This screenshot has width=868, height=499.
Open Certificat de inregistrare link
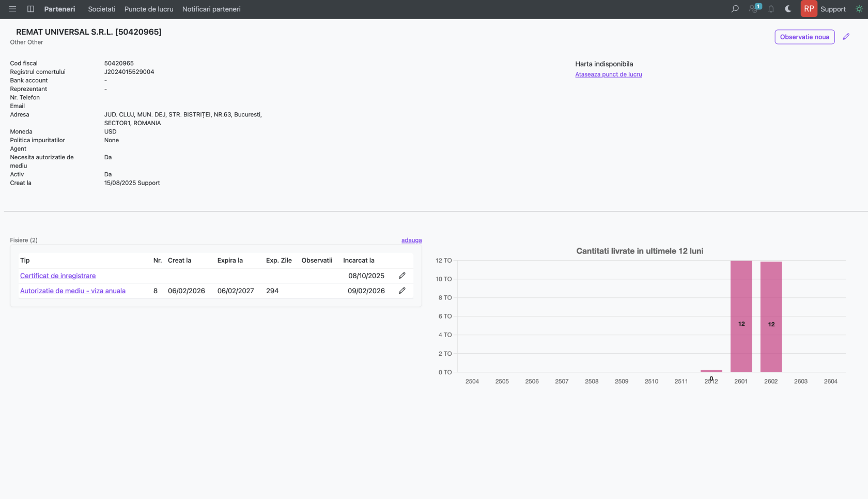58,276
